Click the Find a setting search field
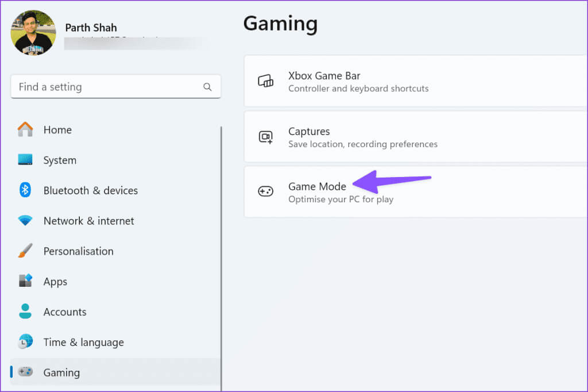 pos(116,87)
